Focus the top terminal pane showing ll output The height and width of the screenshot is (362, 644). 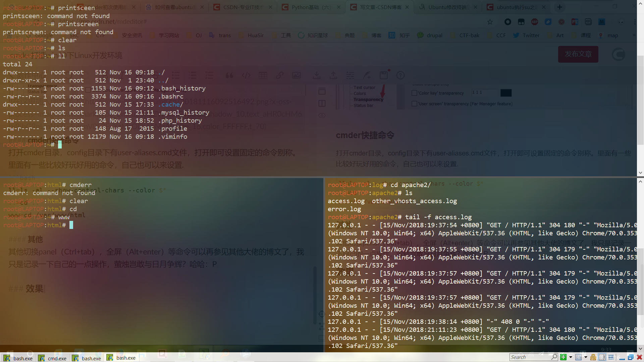click(302, 101)
